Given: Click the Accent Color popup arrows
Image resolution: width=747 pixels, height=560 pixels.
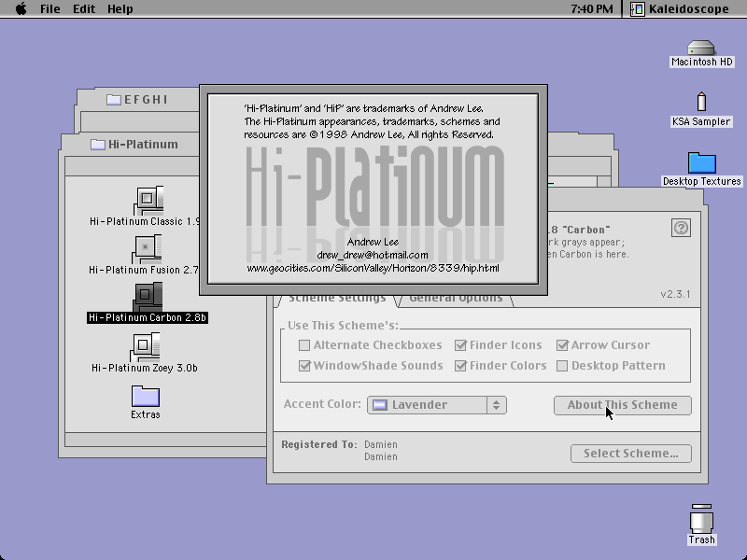Looking at the screenshot, I should (497, 405).
